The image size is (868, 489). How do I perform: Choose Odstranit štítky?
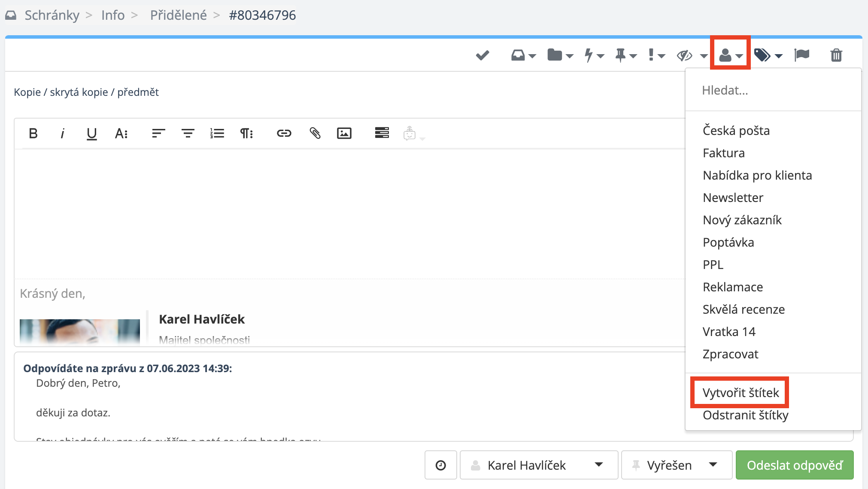click(745, 415)
